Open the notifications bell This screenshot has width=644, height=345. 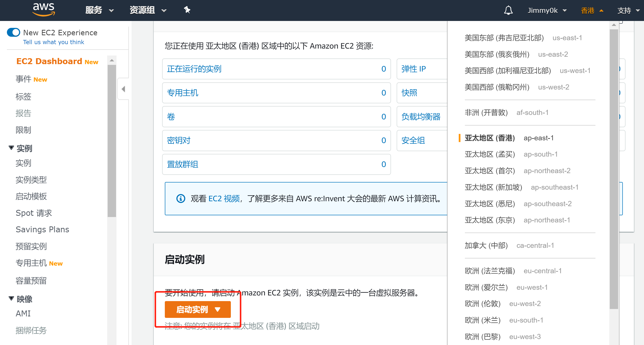[x=508, y=10]
